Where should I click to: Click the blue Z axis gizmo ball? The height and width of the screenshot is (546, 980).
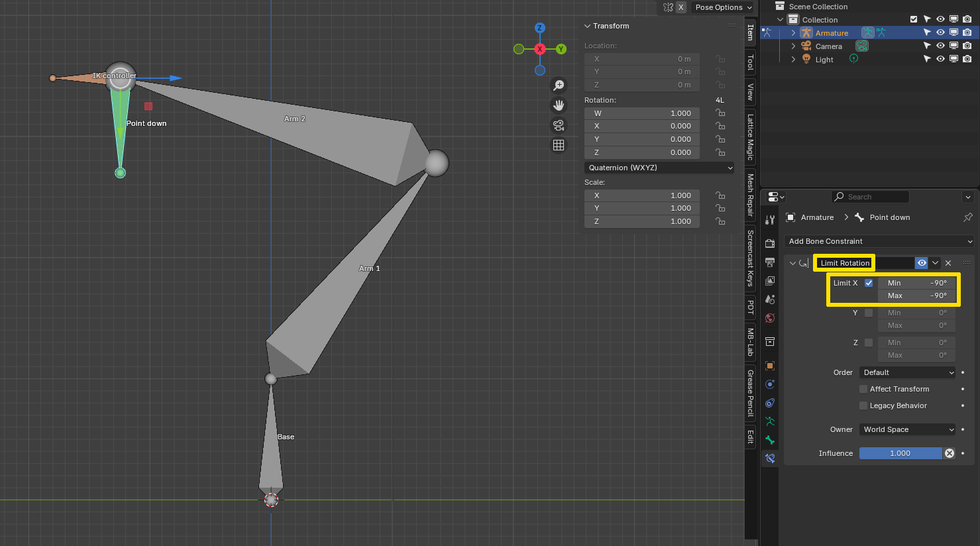540,28
